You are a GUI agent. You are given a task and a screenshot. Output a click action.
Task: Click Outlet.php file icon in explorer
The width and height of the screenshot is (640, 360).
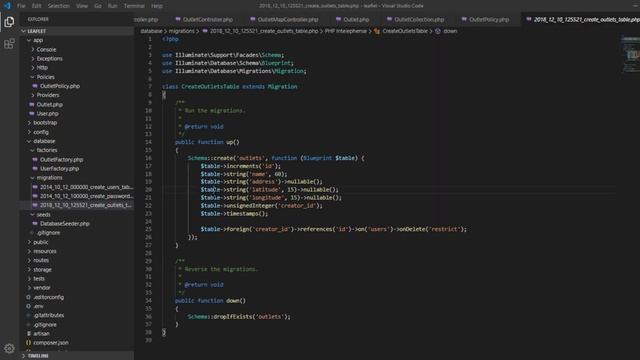coord(32,104)
